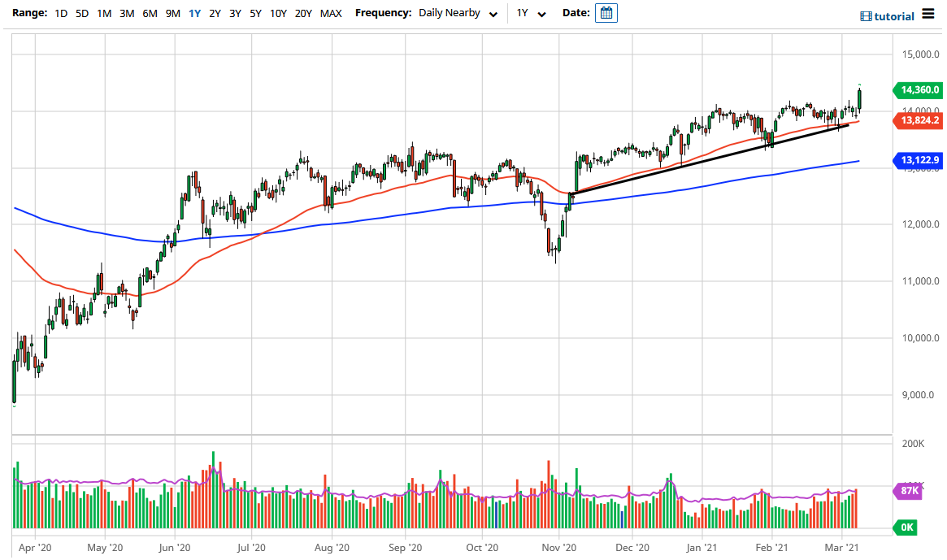
Task: Click the green 14,360.0 price label
Action: 918,90
